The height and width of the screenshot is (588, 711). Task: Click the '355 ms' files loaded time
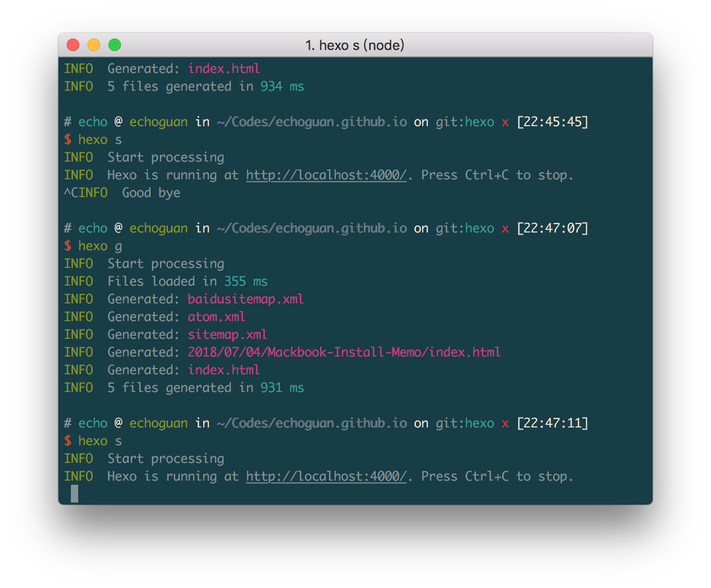[x=246, y=281]
